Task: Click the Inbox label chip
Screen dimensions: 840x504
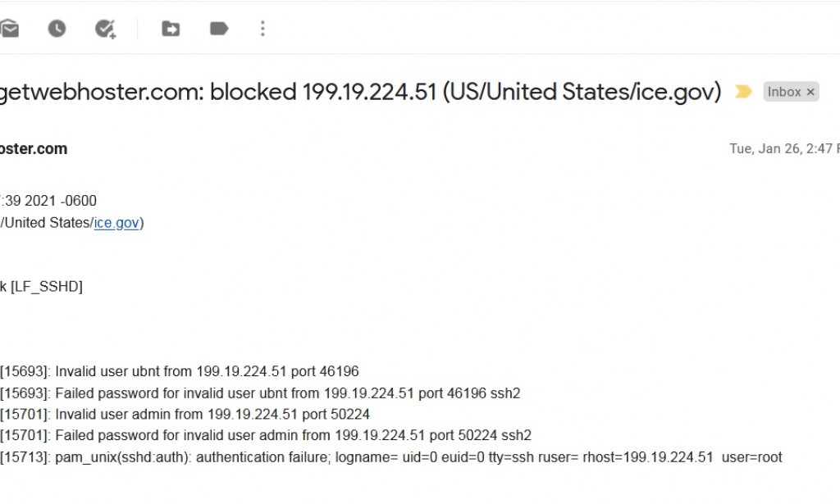Action: [786, 91]
